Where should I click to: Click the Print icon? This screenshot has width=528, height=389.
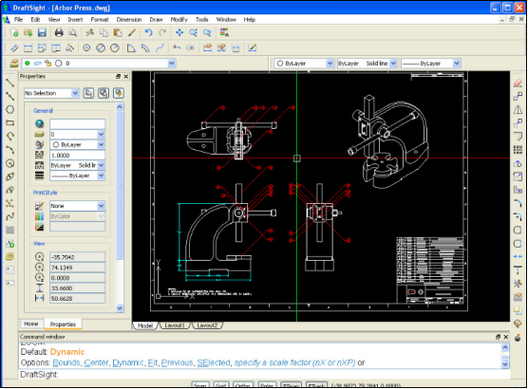tap(59, 33)
